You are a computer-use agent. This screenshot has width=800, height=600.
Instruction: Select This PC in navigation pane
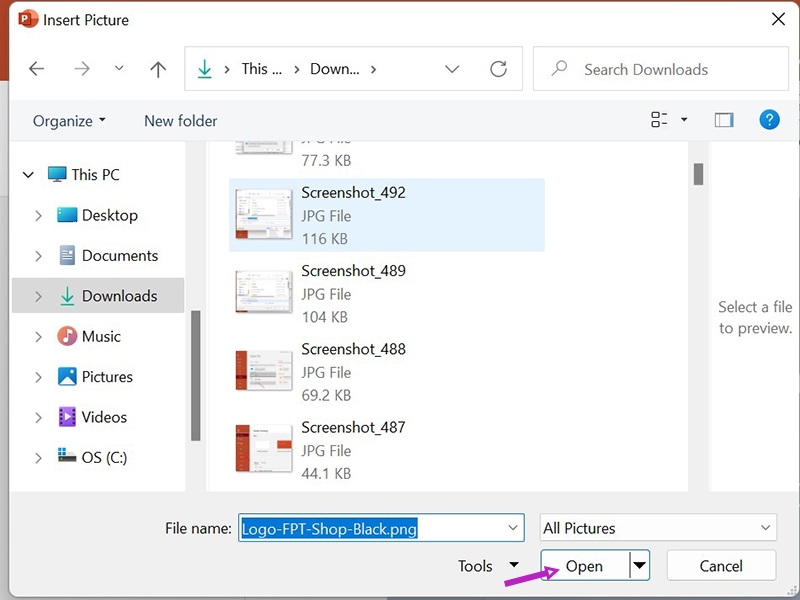pyautogui.click(x=95, y=174)
